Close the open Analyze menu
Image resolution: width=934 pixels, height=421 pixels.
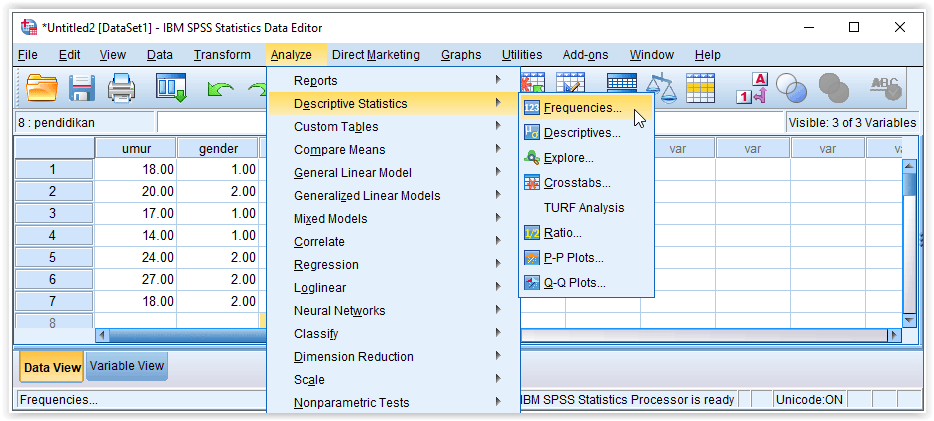pyautogui.click(x=291, y=55)
